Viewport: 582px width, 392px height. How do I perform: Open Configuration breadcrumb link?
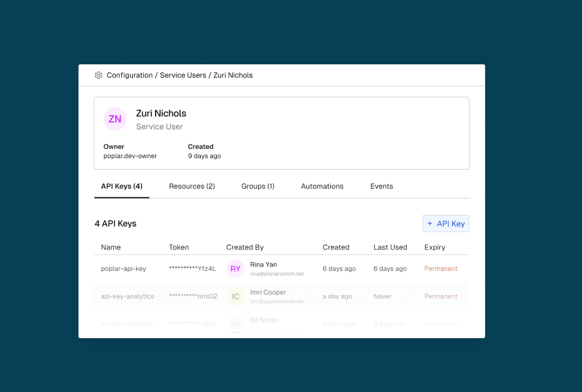tap(129, 75)
